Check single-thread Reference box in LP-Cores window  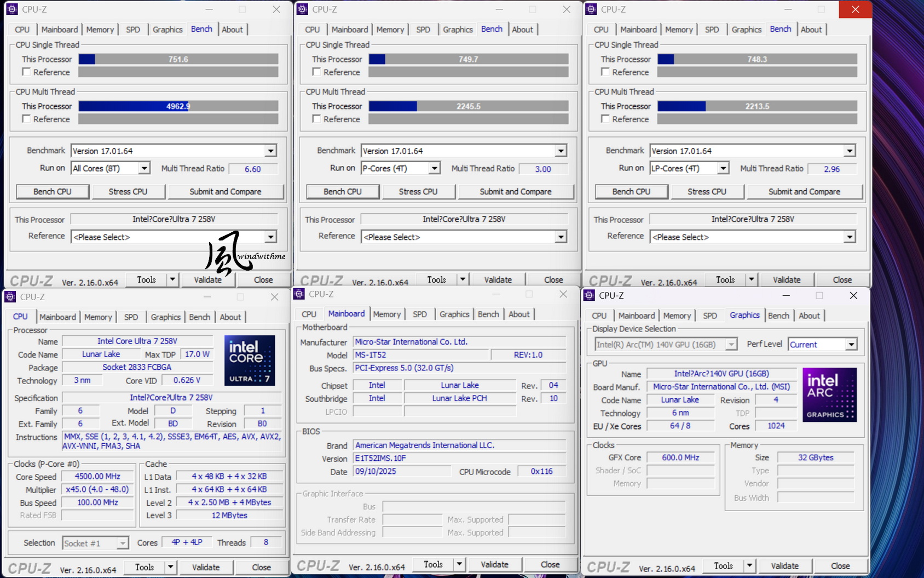coord(605,72)
